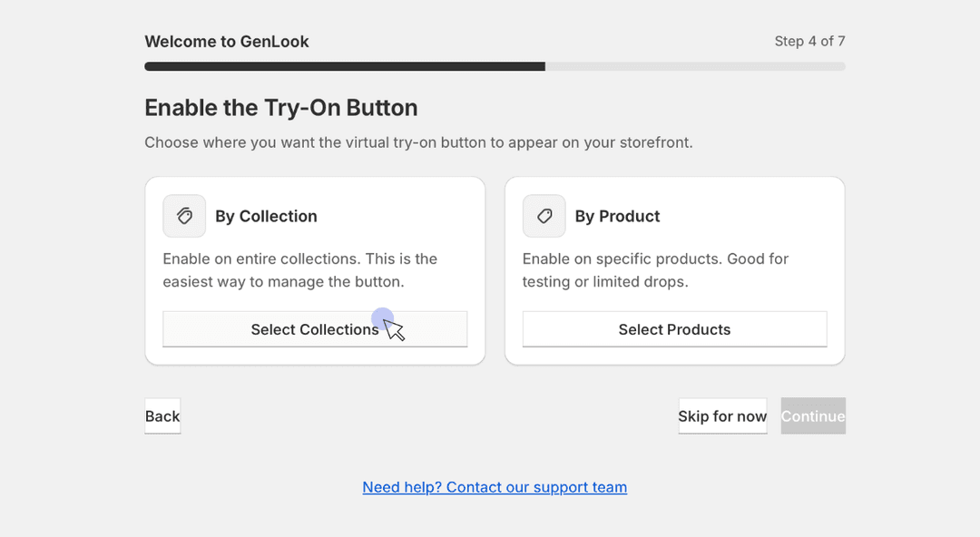
Task: Click Skip for now
Action: pos(722,416)
